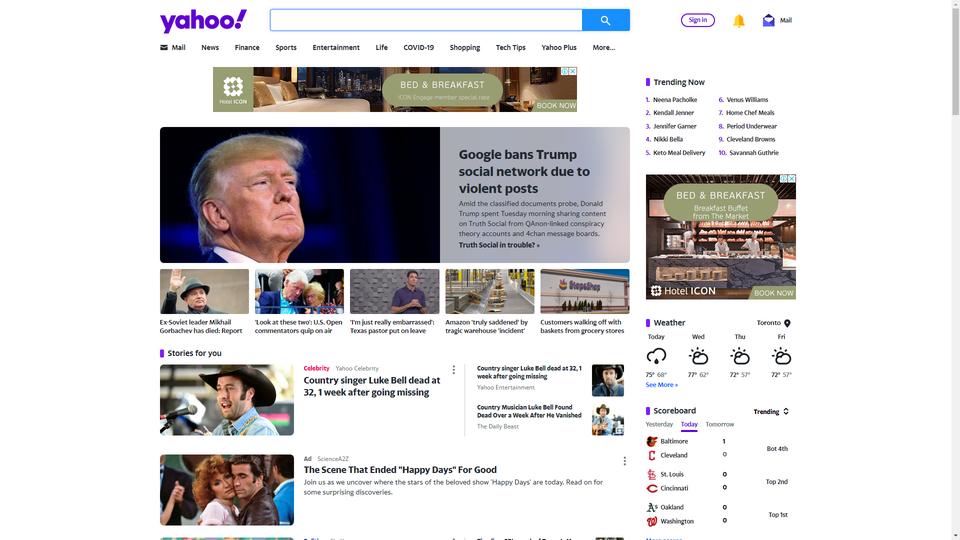Viewport: 960px width, 540px height.
Task: Open trending topic Neena Pacholke
Action: (675, 100)
